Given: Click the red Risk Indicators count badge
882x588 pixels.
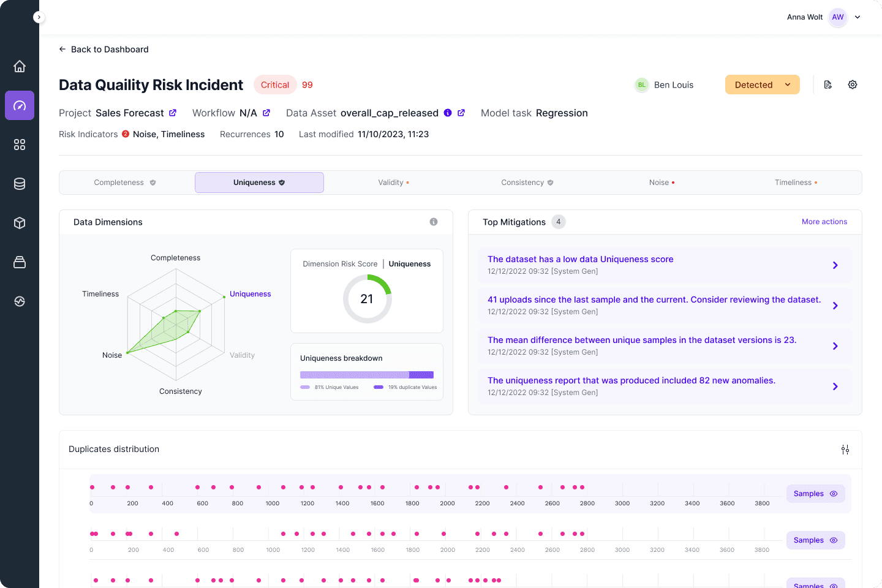Looking at the screenshot, I should [126, 134].
